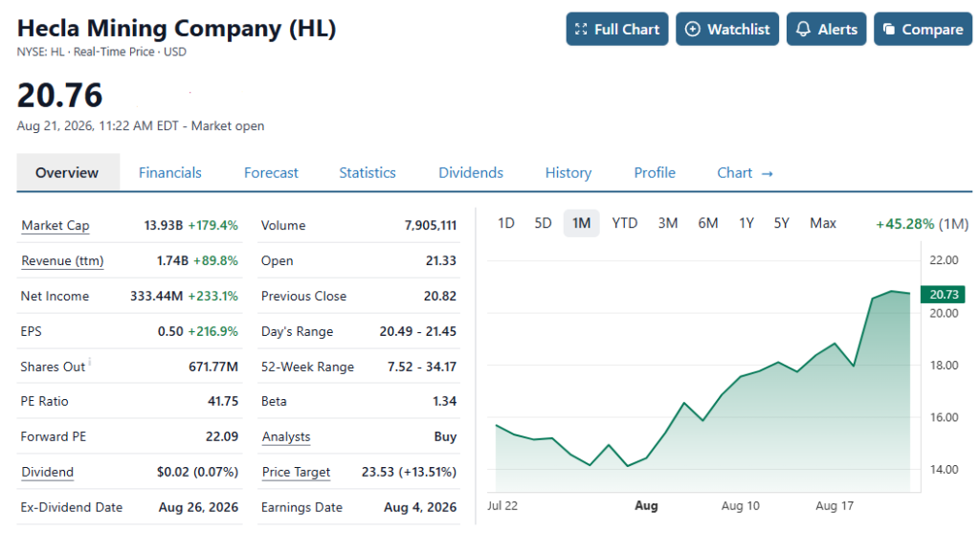Click the 20.73 price marker on chart
Viewport: 980px width, 534px height.
943,294
